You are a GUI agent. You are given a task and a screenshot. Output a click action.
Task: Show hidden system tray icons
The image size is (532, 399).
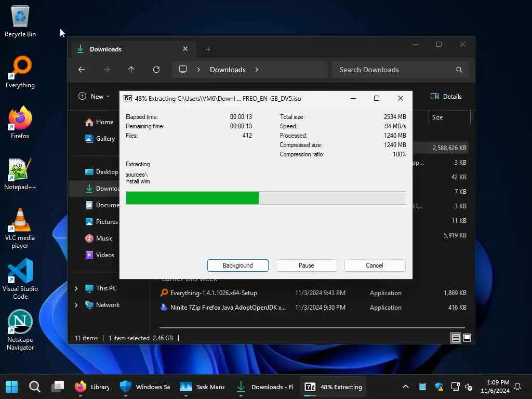pos(405,387)
